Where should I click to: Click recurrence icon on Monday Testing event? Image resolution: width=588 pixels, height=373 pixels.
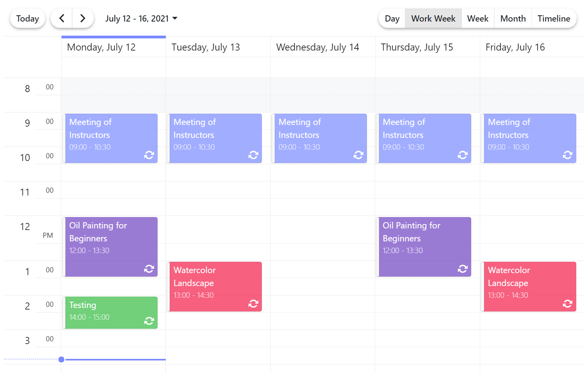(x=149, y=321)
